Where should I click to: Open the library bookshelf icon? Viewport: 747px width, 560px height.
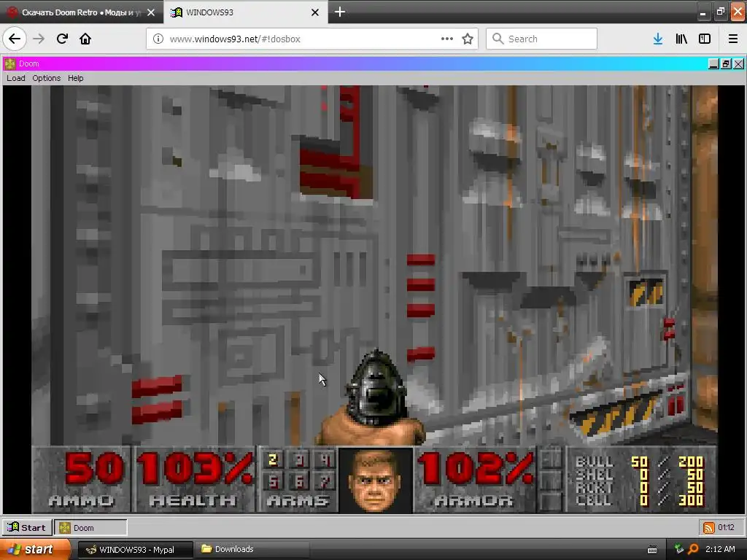[x=681, y=39]
